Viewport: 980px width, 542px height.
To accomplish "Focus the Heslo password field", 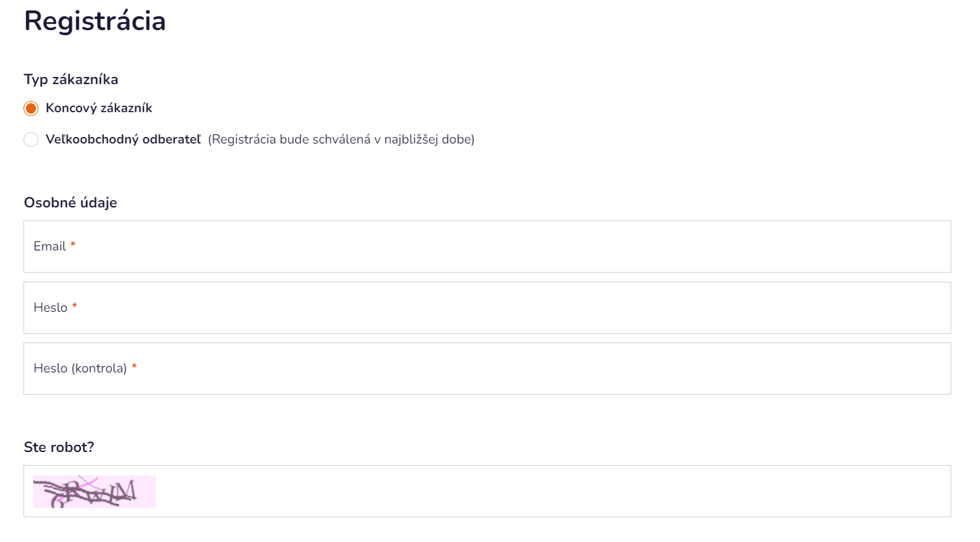I will point(487,308).
